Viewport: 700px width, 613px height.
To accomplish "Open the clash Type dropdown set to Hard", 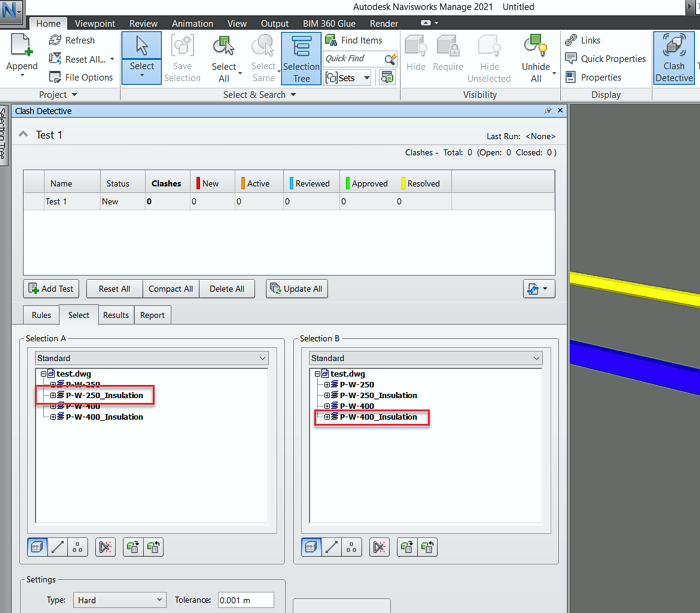I will pos(119,600).
